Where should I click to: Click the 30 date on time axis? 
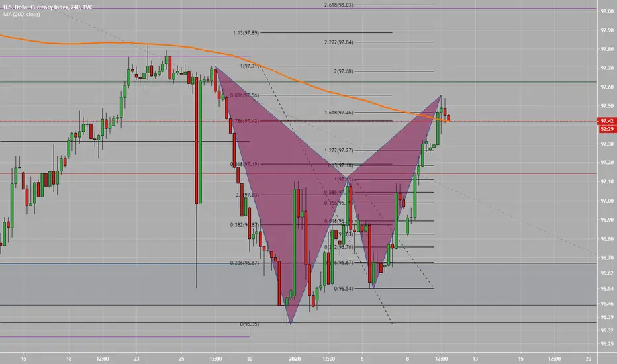point(250,359)
